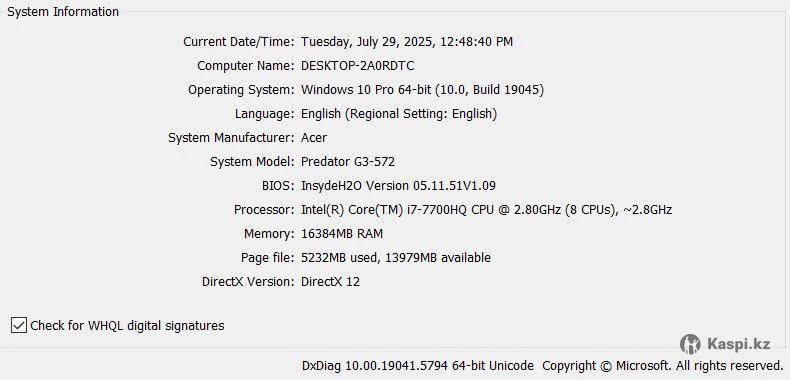Toggle the Check for WHQL digital signatures checkbox
Viewport: 790px width, 380px height.
(19, 326)
